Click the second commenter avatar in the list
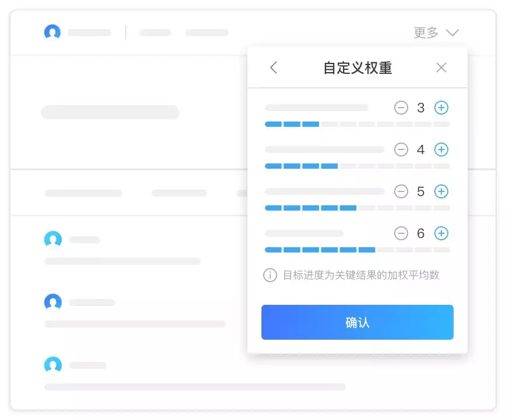This screenshot has height=420, width=506. pyautogui.click(x=53, y=302)
